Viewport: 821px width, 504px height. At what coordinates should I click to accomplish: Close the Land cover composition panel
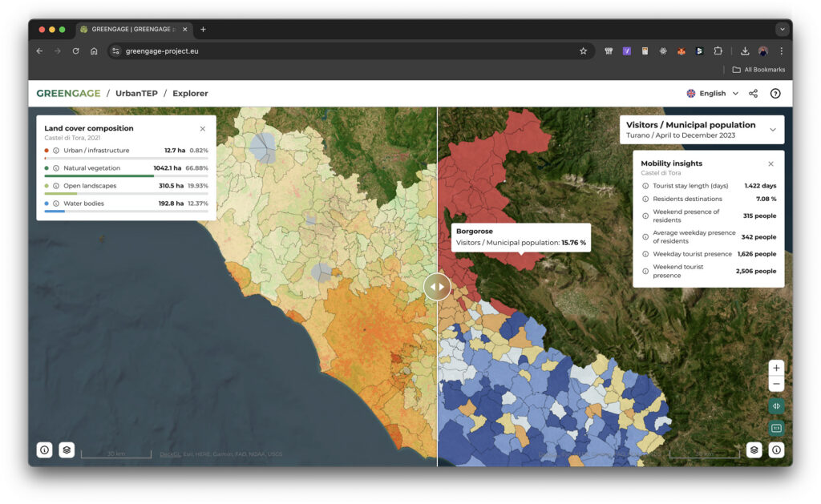(x=203, y=128)
